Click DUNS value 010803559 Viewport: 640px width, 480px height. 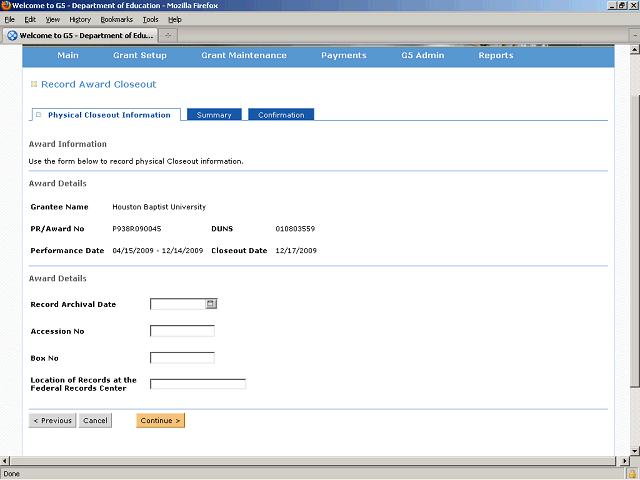pos(295,229)
